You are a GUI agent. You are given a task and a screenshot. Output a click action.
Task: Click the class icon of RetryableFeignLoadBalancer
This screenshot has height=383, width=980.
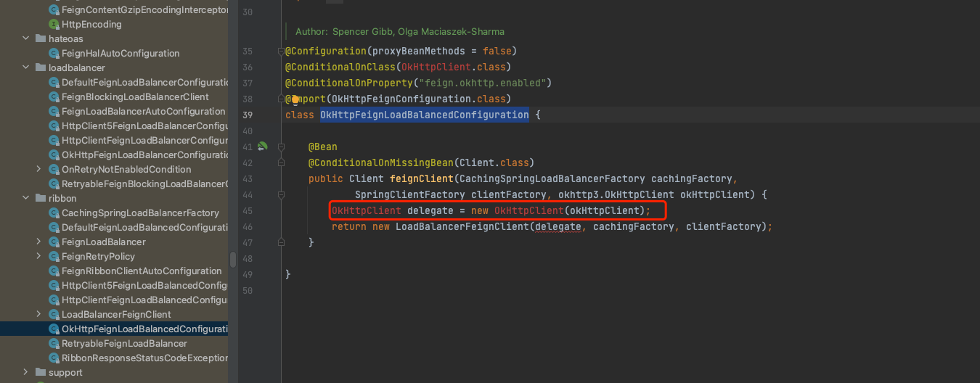point(54,344)
